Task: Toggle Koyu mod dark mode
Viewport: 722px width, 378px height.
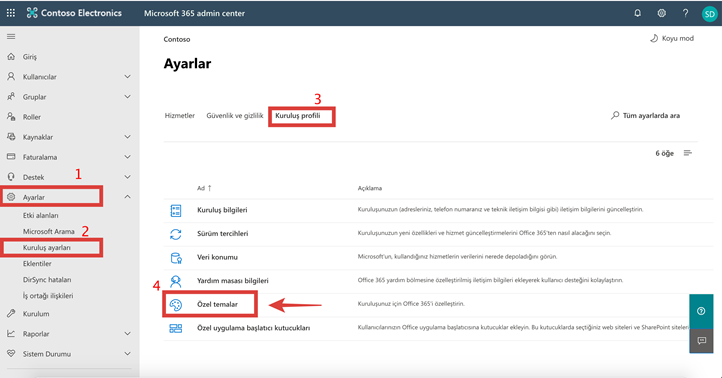Action: point(672,38)
